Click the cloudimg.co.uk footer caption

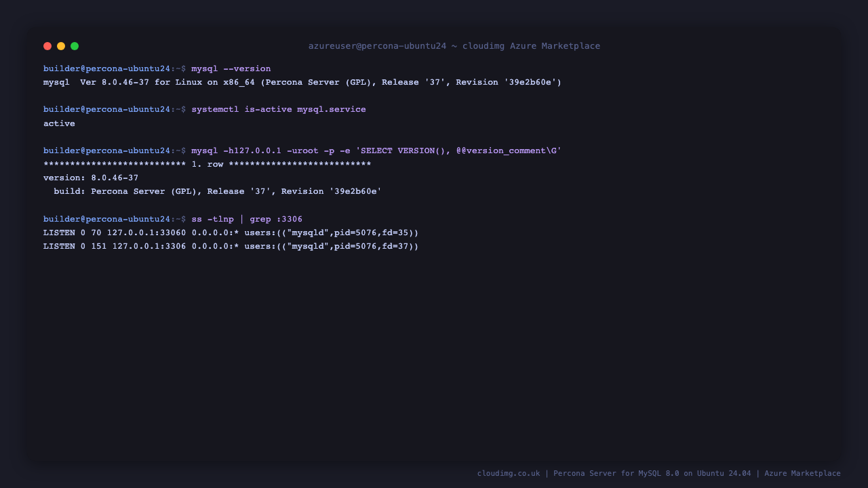659,473
